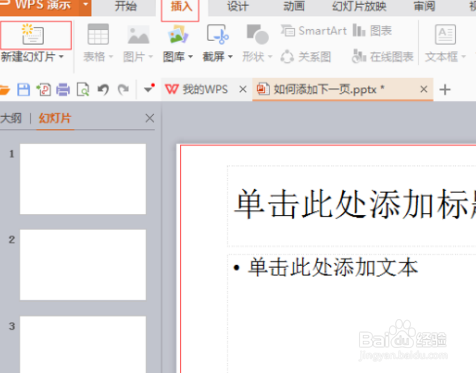Switch to the 开始 tab
Screen dimensions: 476x373
tap(125, 6)
